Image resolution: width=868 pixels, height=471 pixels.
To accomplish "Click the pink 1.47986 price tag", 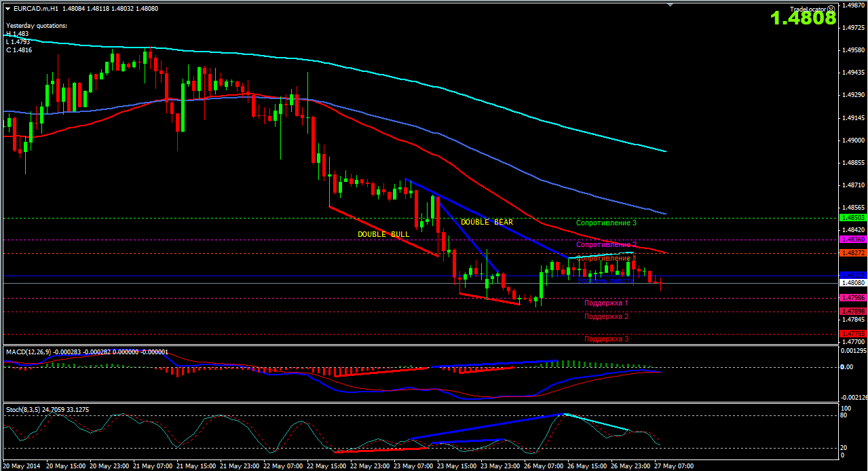I will (852, 298).
